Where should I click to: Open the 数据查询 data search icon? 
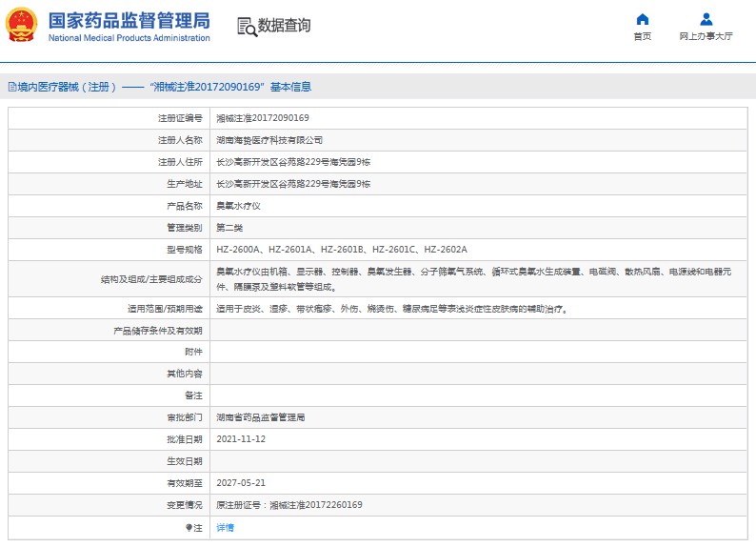pyautogui.click(x=248, y=27)
